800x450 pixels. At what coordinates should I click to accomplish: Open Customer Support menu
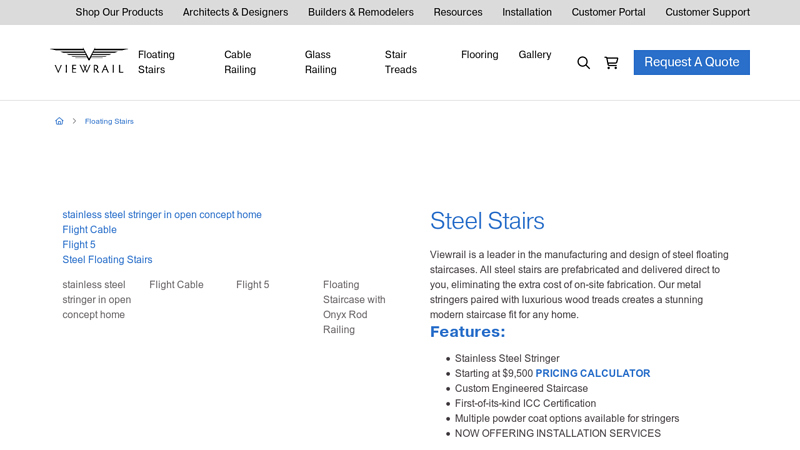pyautogui.click(x=707, y=12)
